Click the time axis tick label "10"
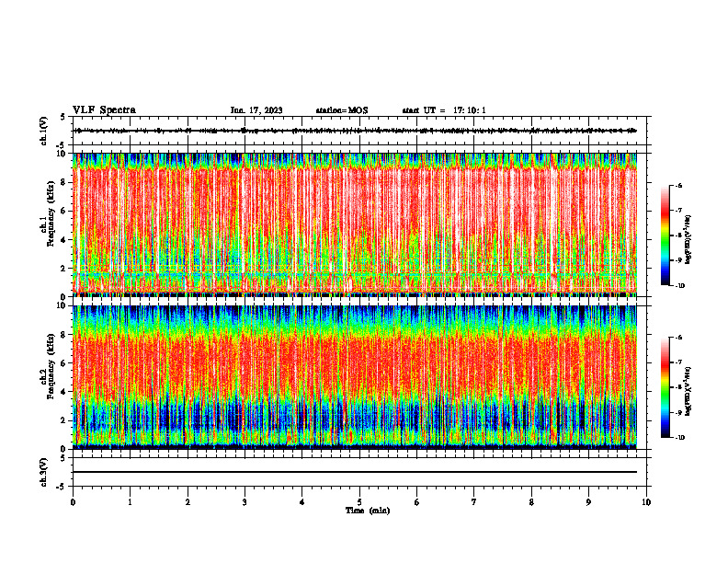Viewport: 728px width, 563px height. (646, 502)
